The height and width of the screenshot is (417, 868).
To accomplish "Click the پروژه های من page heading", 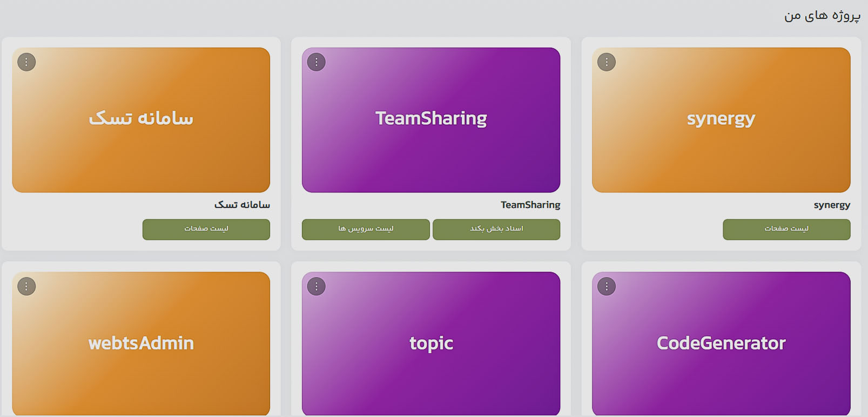I will click(x=822, y=16).
